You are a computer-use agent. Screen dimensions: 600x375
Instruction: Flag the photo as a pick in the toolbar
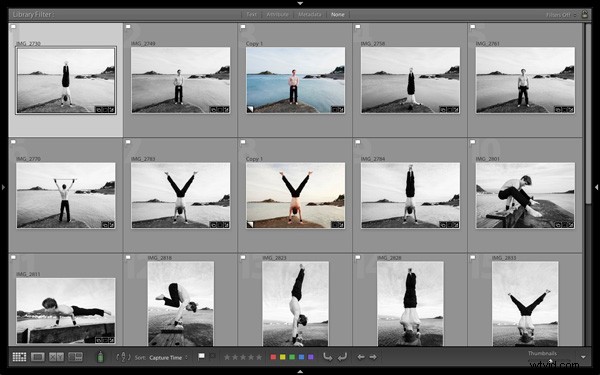point(201,357)
